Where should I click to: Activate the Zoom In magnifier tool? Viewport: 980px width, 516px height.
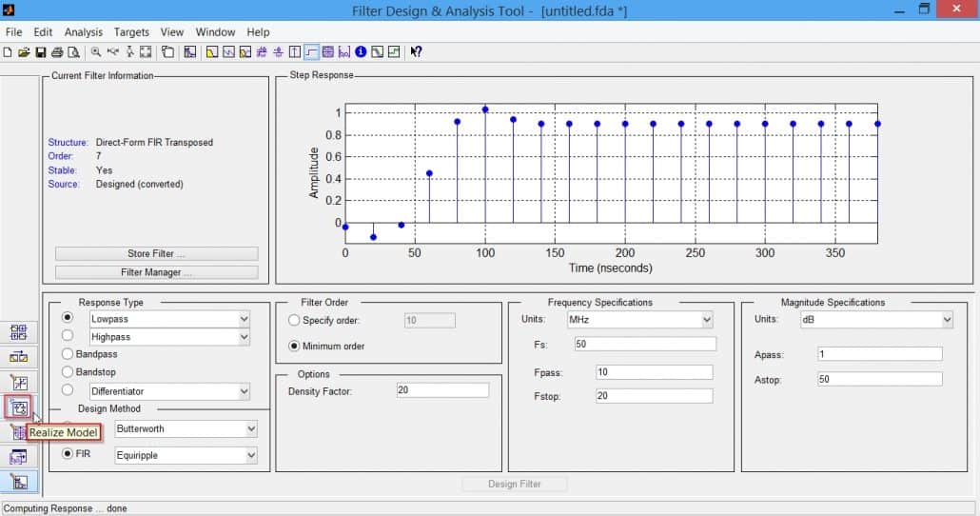coord(96,52)
